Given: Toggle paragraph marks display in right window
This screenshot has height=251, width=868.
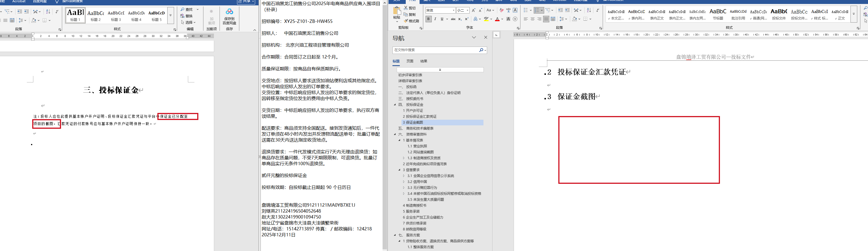Looking at the screenshot, I should 597,10.
